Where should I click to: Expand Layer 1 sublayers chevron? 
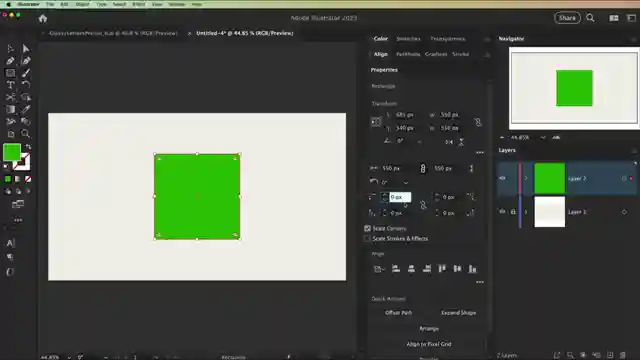coord(526,211)
